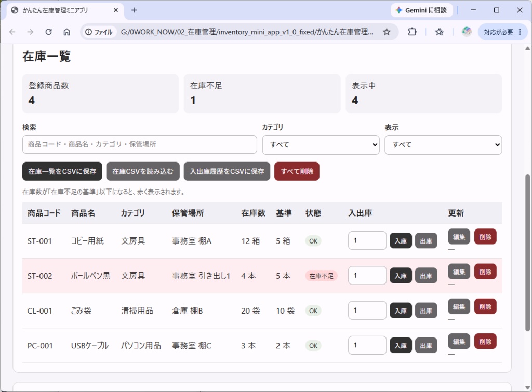This screenshot has width=532, height=392.
Task: Click 入庫 for CL-001 ごみ袋
Action: click(x=401, y=310)
